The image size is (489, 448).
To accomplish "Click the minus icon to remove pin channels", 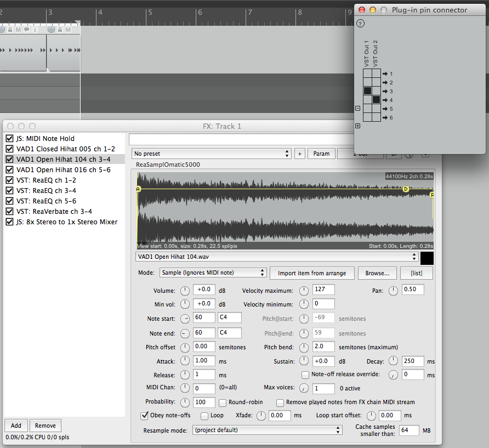I will tap(358, 109).
